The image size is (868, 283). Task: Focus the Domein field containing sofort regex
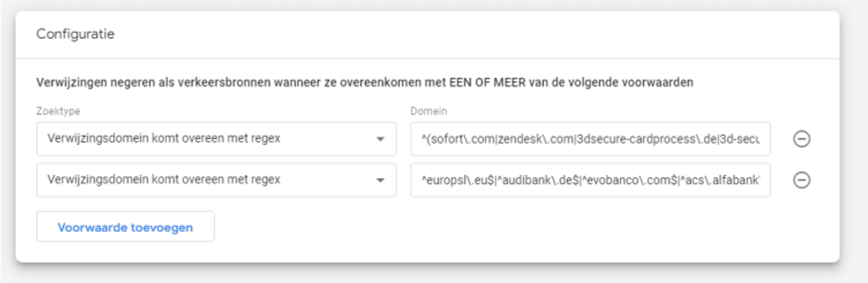[591, 139]
